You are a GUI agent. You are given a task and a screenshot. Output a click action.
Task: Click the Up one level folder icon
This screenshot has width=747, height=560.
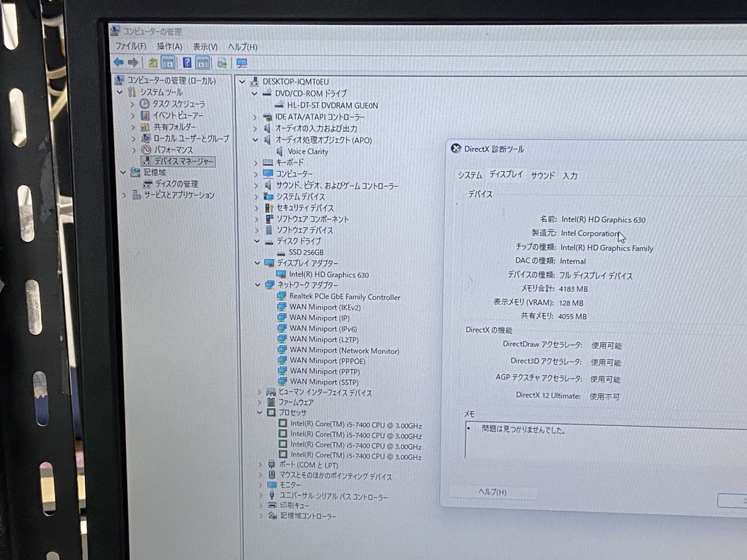coord(153,63)
